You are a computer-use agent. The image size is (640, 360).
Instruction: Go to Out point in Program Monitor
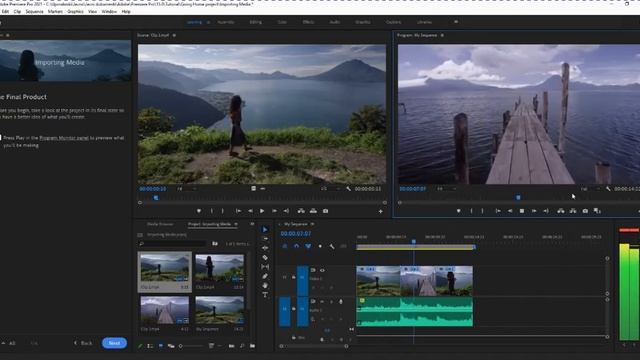(x=546, y=211)
